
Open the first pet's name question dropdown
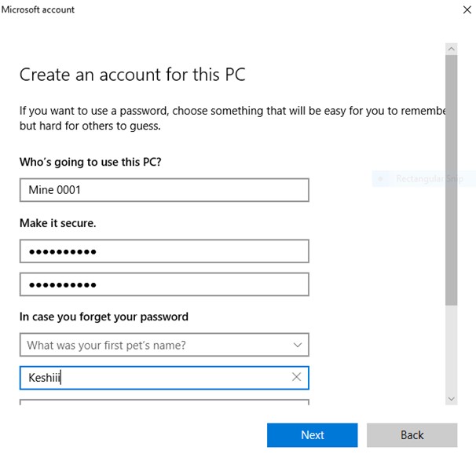164,345
